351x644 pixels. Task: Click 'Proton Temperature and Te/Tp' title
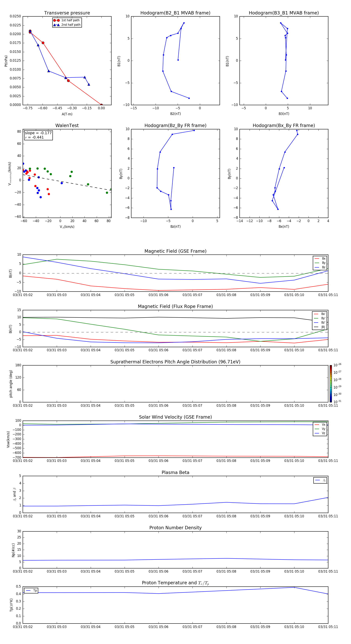175,583
